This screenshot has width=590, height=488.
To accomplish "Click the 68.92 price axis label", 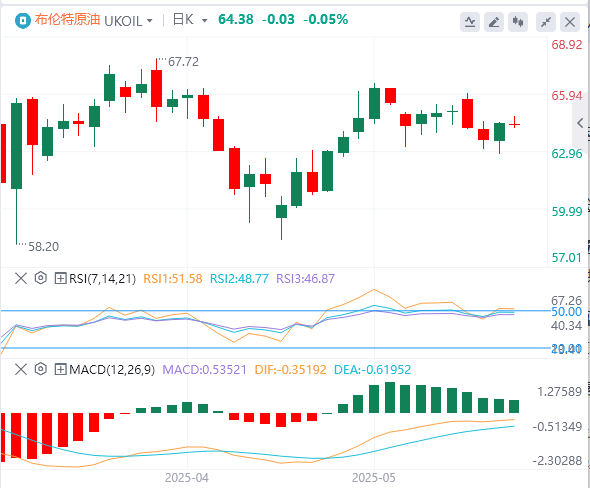I will tap(567, 45).
